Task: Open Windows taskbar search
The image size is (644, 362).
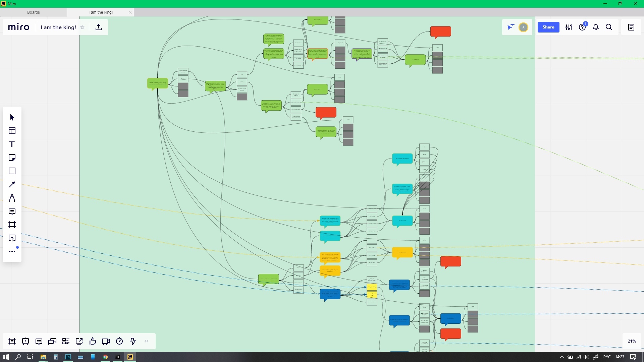Action: pyautogui.click(x=18, y=357)
